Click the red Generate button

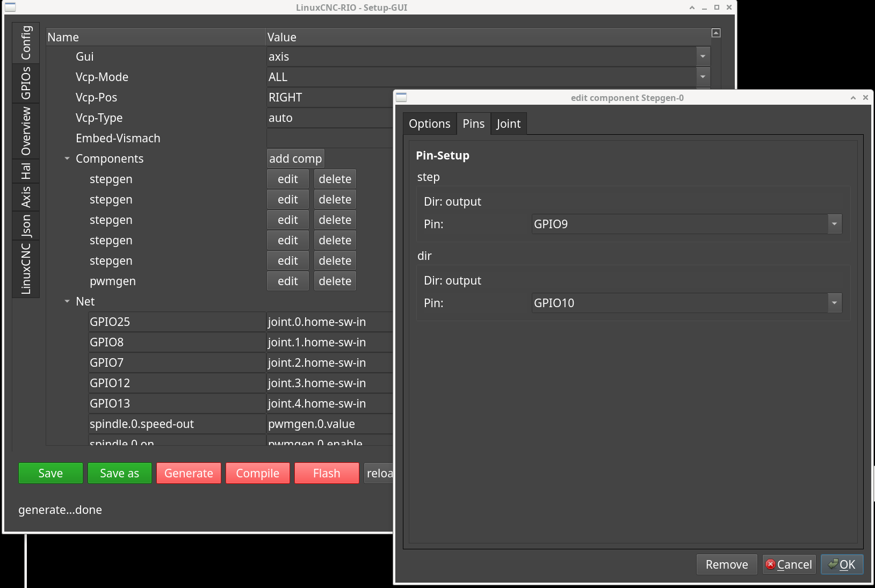coord(189,473)
